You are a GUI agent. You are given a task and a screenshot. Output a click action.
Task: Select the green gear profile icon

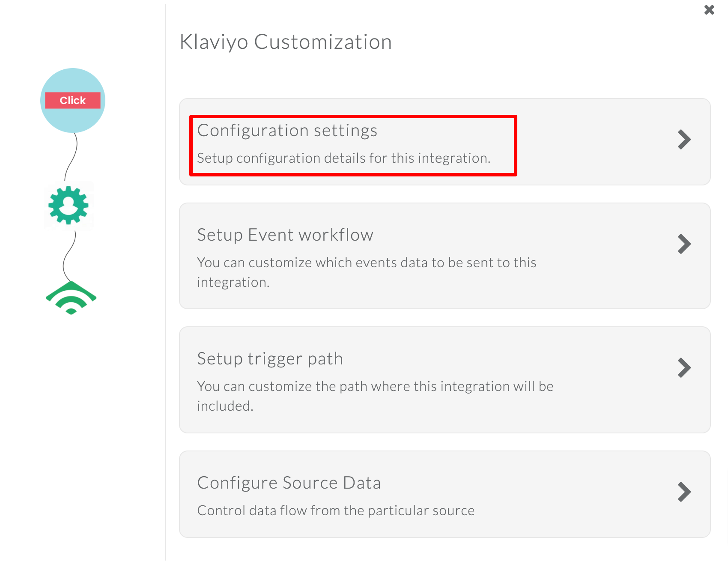[69, 206]
